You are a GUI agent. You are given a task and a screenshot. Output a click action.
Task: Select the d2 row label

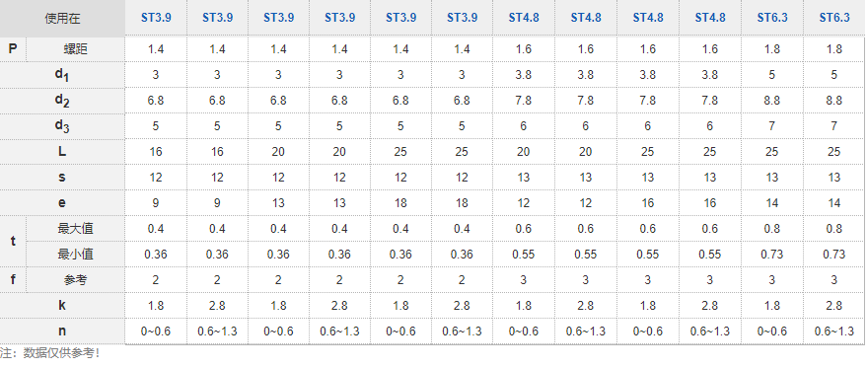pos(62,101)
